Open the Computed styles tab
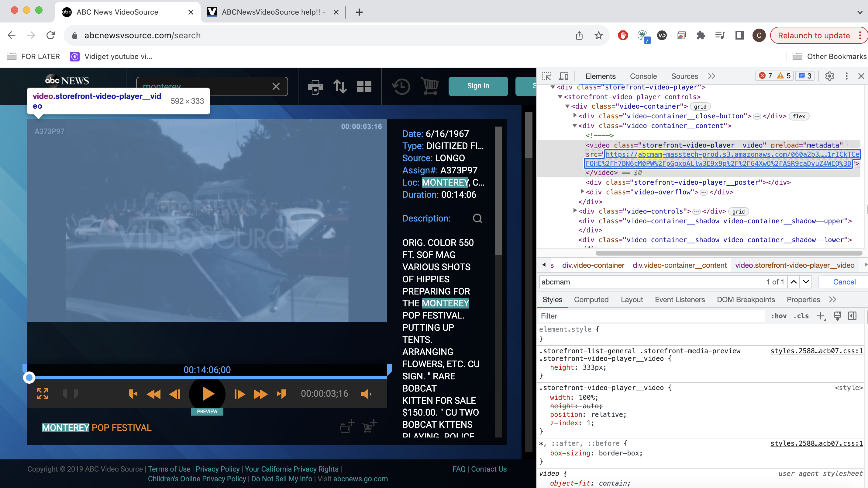Screen dimensions: 868x488 (x=591, y=299)
